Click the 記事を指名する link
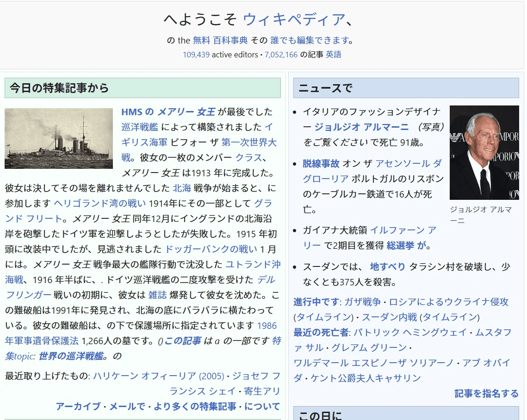 tap(486, 394)
